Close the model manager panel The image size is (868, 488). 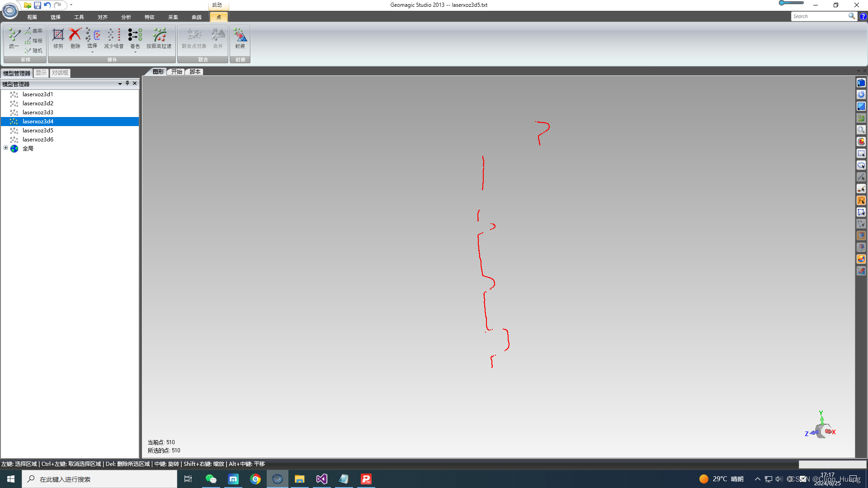pos(135,83)
